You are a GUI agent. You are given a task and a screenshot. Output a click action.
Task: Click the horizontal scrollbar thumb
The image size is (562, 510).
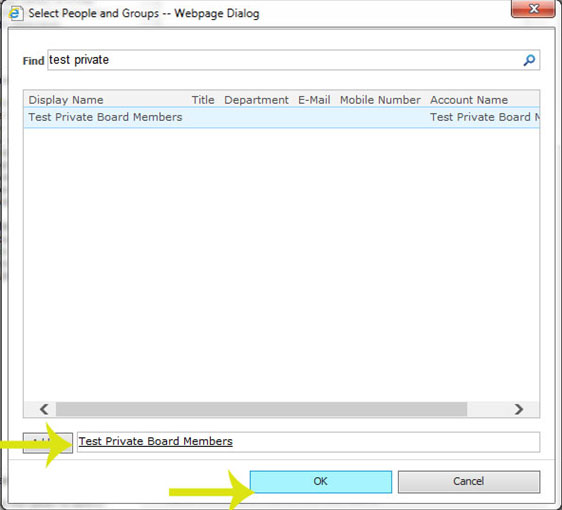(261, 409)
